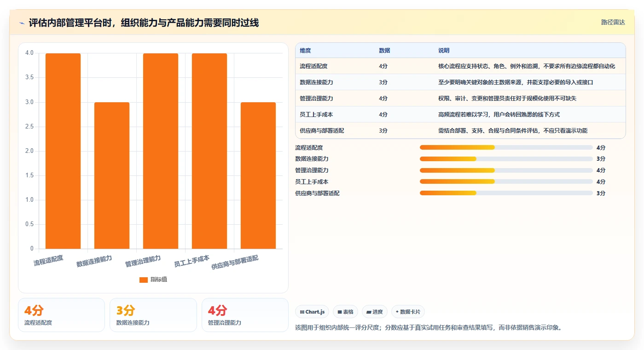
Task: Open the 4分 管理治理能力 data card
Action: click(x=245, y=315)
